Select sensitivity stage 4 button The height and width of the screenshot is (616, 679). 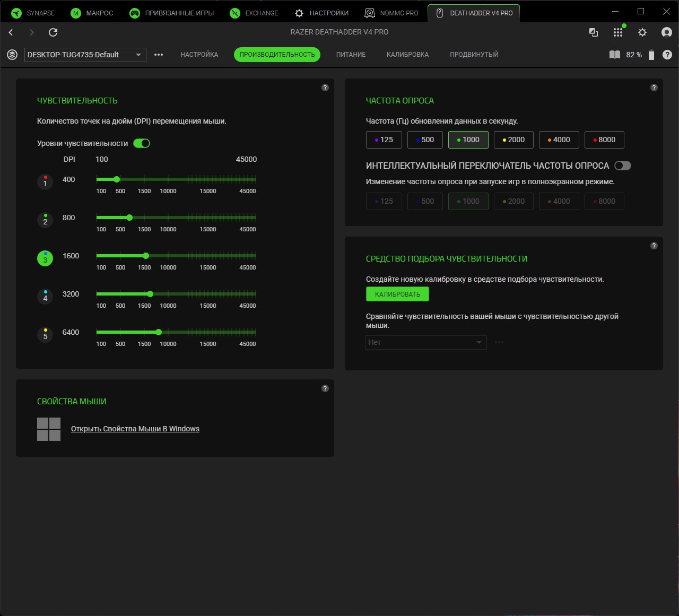click(x=45, y=297)
